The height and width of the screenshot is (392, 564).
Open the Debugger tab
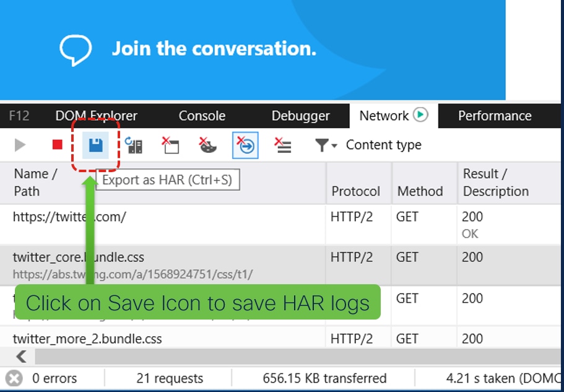[x=301, y=116]
